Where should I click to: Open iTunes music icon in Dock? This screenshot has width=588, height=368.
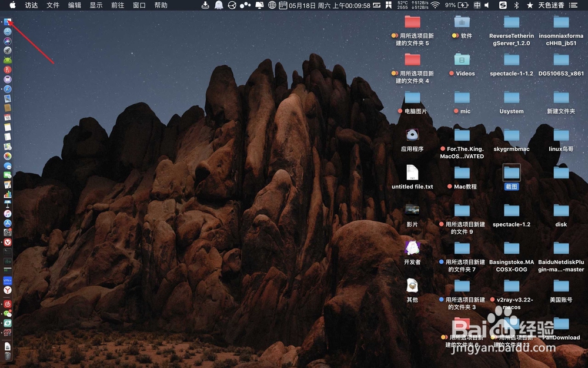[8, 213]
